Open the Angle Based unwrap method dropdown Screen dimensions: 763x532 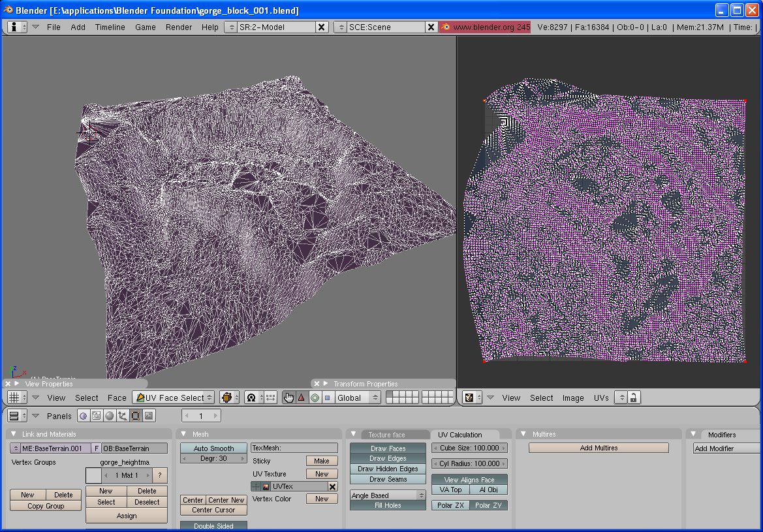(x=388, y=495)
